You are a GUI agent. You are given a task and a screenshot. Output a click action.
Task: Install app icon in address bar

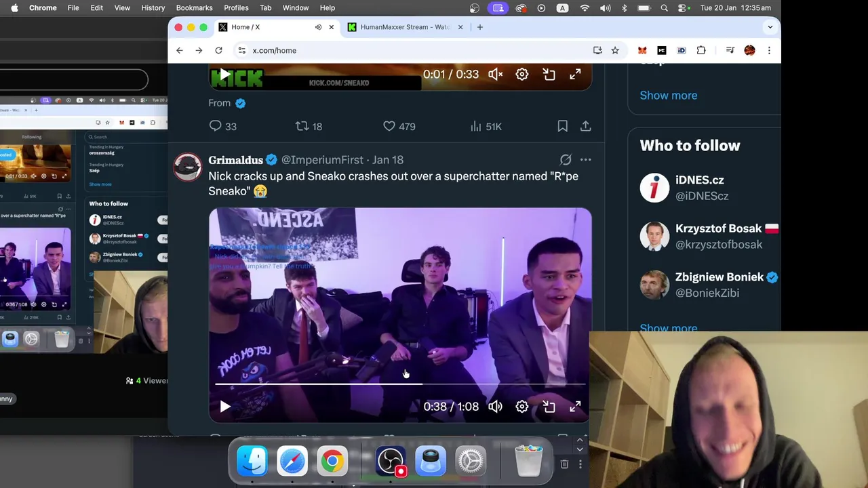(597, 50)
